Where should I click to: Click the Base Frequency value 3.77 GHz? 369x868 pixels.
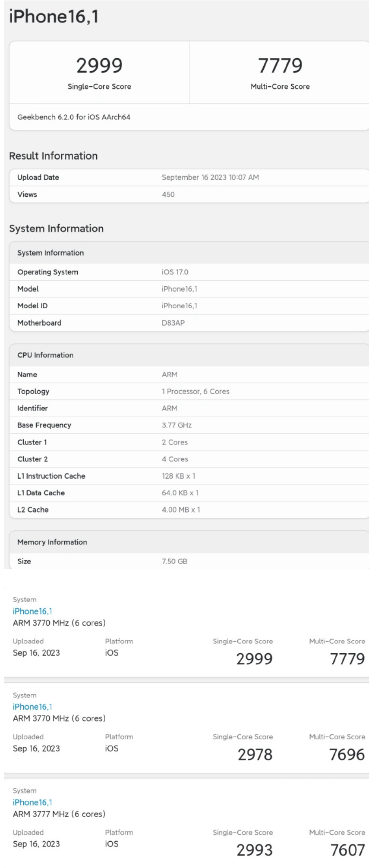(177, 425)
